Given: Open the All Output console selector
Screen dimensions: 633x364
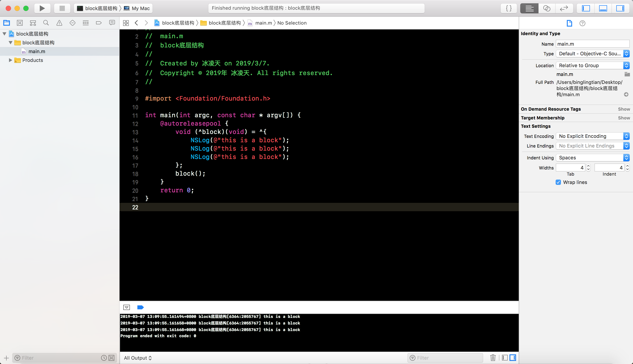Looking at the screenshot, I should pos(138,358).
